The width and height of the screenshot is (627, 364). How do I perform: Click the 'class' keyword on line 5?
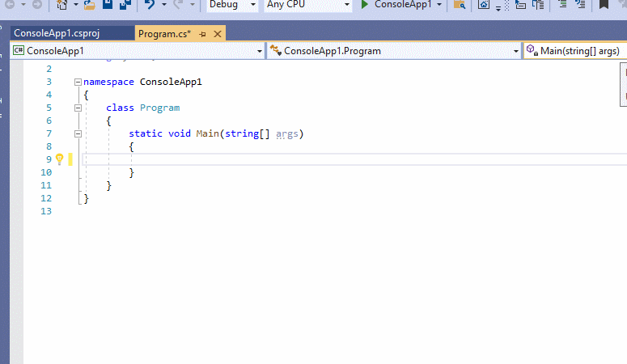[120, 108]
